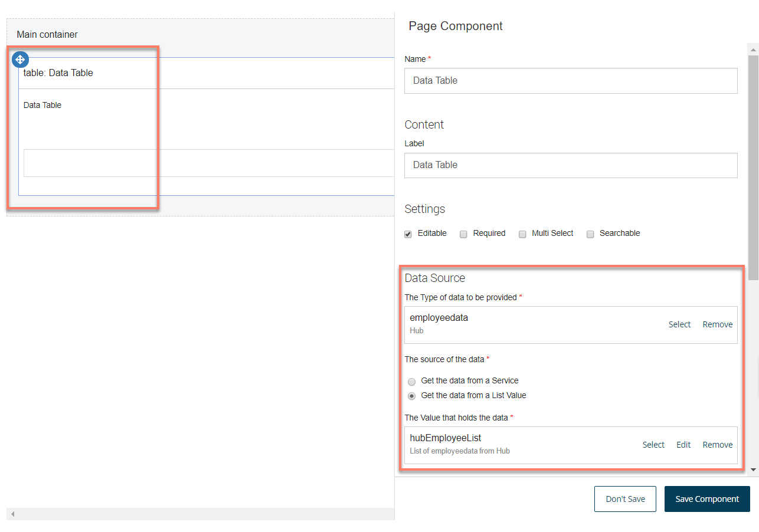759x532 pixels.
Task: Remove the hubEmployeeList value
Action: (717, 444)
